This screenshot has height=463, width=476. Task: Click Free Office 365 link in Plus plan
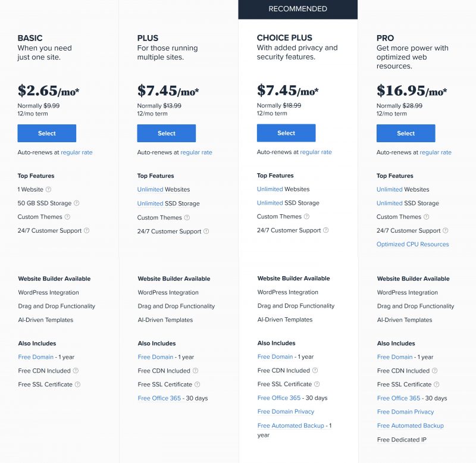click(159, 398)
